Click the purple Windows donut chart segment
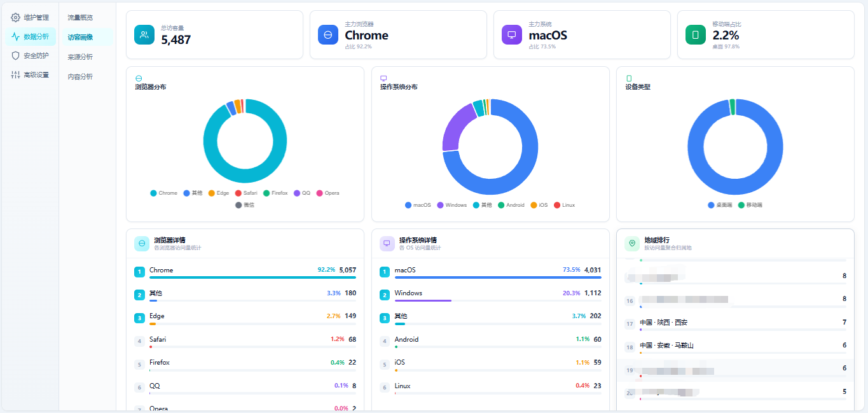 [457, 125]
